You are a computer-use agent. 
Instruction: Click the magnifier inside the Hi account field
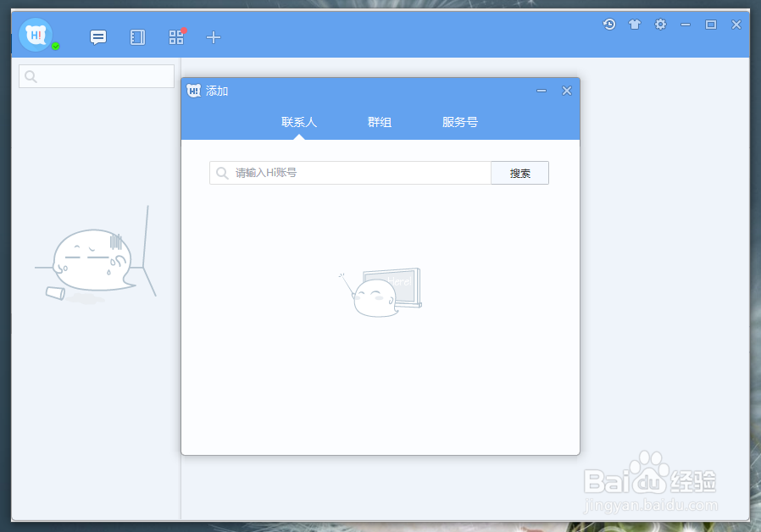click(224, 173)
